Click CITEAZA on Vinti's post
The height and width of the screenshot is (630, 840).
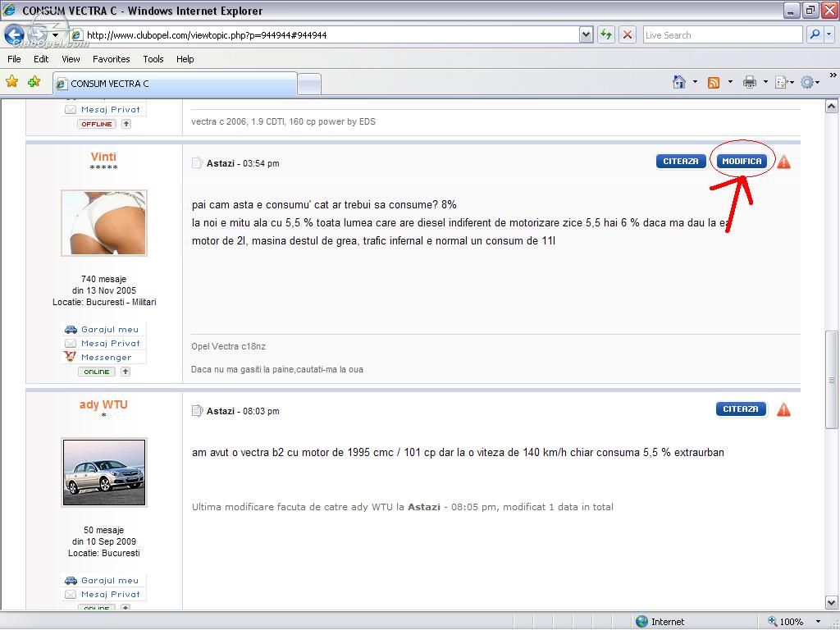point(681,162)
